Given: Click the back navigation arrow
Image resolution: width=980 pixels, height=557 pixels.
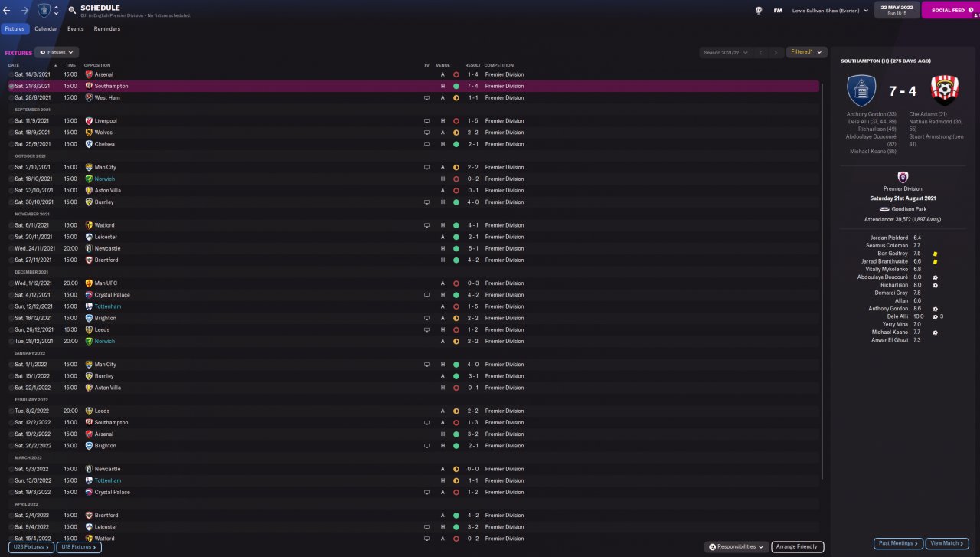Looking at the screenshot, I should click(8, 11).
